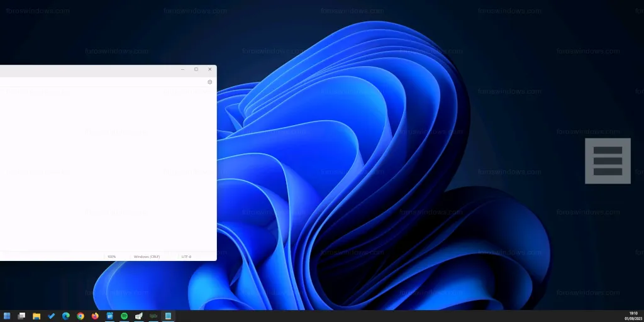The width and height of the screenshot is (644, 322).
Task: Open the white app icon right of Spotify
Action: click(x=139, y=316)
